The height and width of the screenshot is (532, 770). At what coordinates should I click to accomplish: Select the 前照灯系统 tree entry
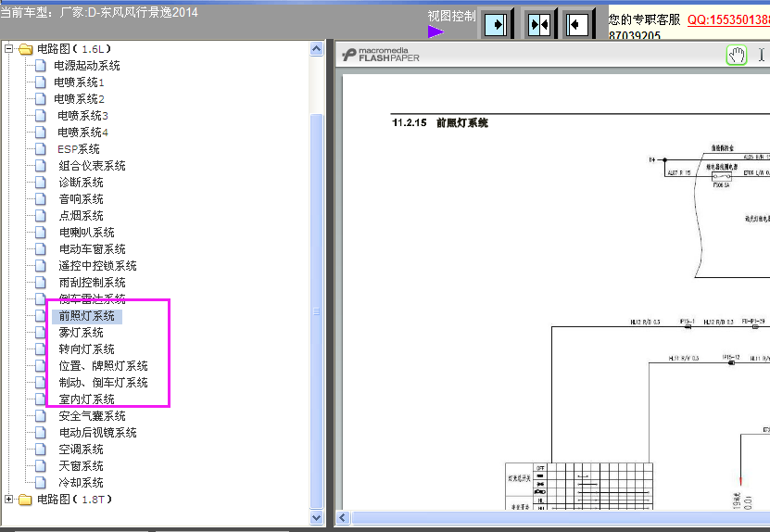pyautogui.click(x=87, y=316)
